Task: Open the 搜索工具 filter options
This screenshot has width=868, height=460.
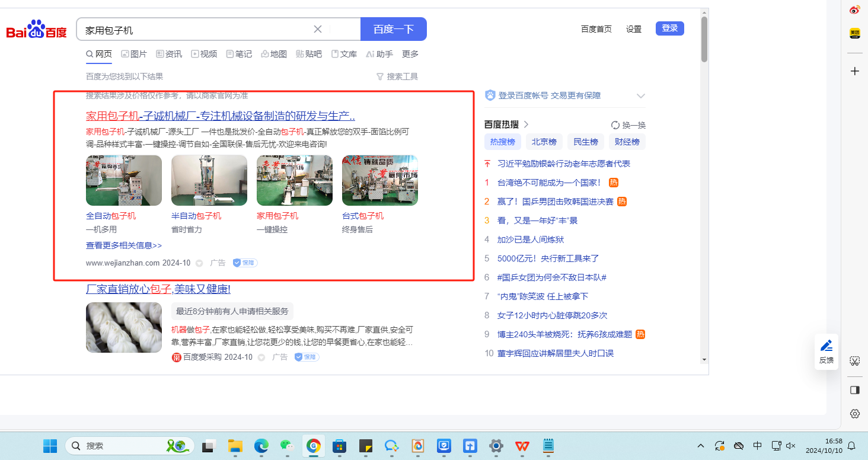Action: coord(397,76)
